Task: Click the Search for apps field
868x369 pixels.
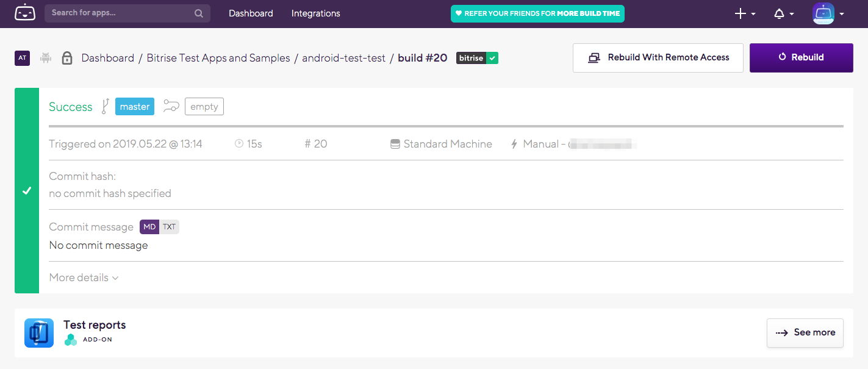Action: (127, 13)
